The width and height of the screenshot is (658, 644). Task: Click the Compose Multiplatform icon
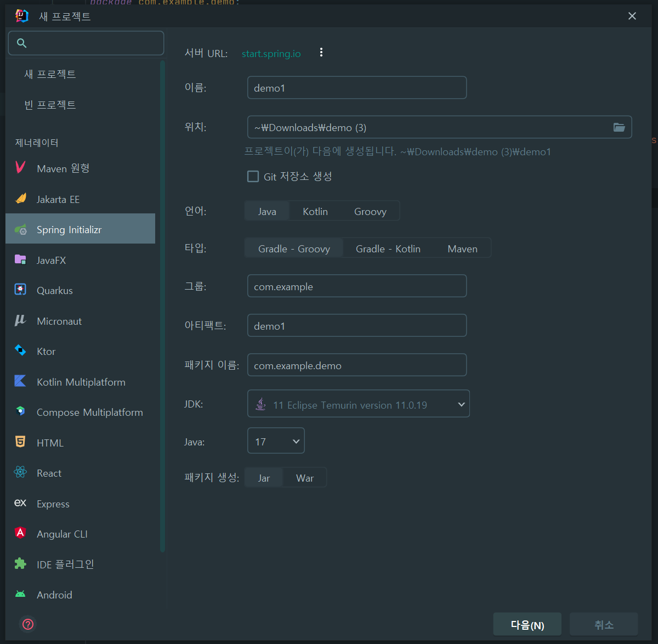pyautogui.click(x=20, y=411)
